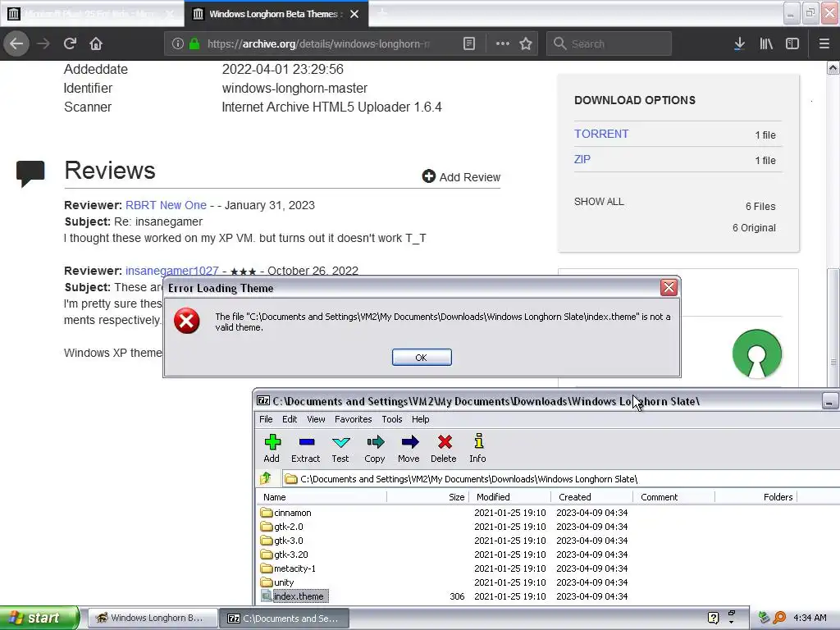This screenshot has height=630, width=840.
Task: Click the Folders column header in 7-Zip
Action: [756, 497]
